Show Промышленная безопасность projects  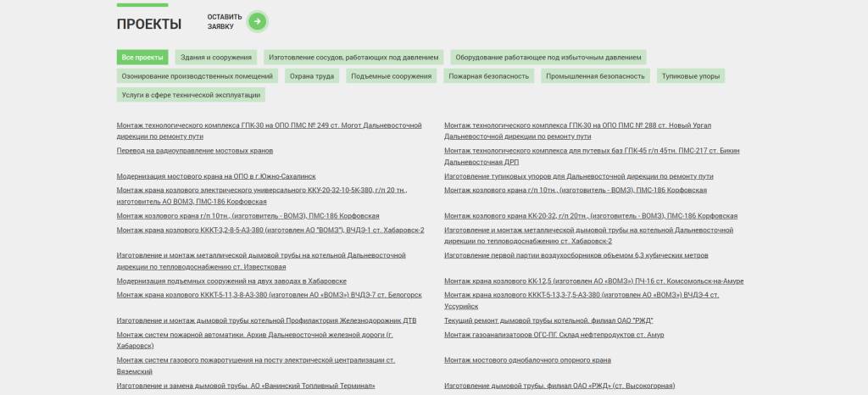[x=595, y=75]
